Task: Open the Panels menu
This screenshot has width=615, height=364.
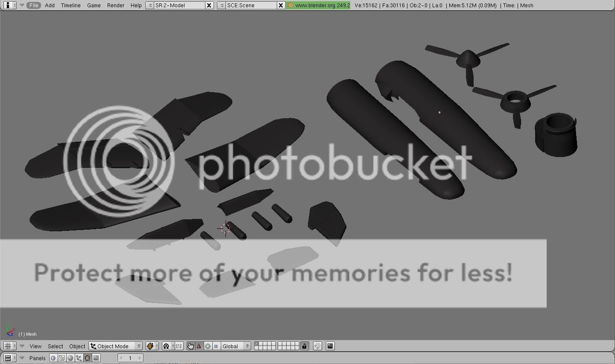Action: (38, 358)
